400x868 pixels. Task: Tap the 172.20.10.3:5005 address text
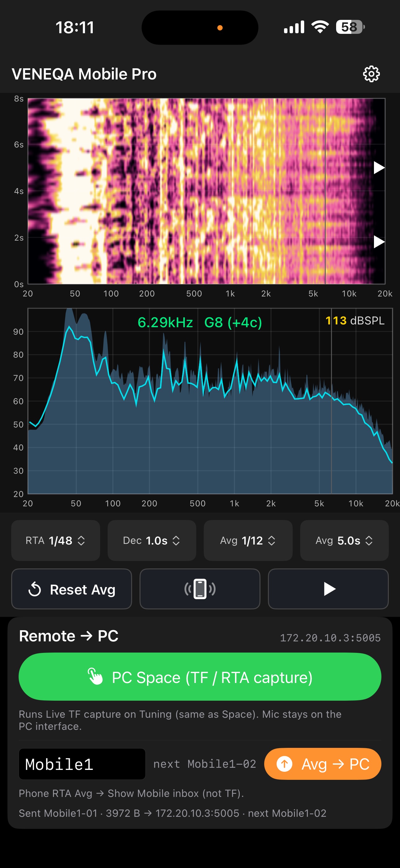330,638
